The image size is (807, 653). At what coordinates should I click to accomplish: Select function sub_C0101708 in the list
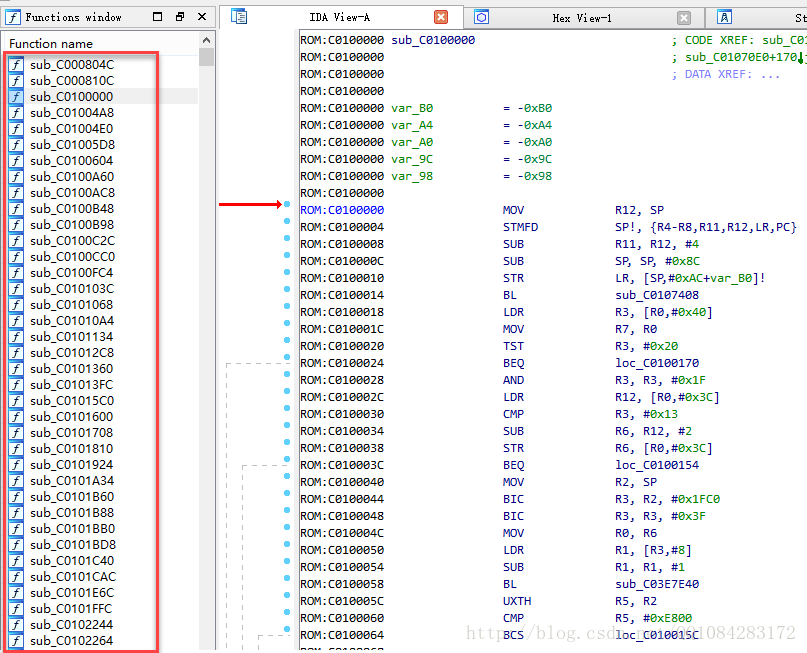(x=71, y=432)
